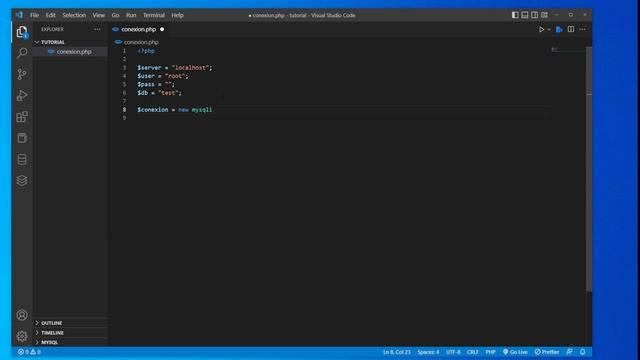The height and width of the screenshot is (360, 640).
Task: Toggle the secondary side bar layout
Action: (535, 15)
